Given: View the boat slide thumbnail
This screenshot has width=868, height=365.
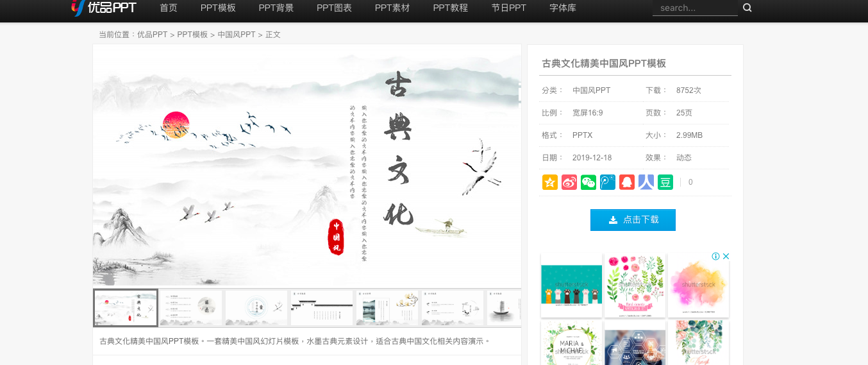Looking at the screenshot, I should (x=503, y=308).
